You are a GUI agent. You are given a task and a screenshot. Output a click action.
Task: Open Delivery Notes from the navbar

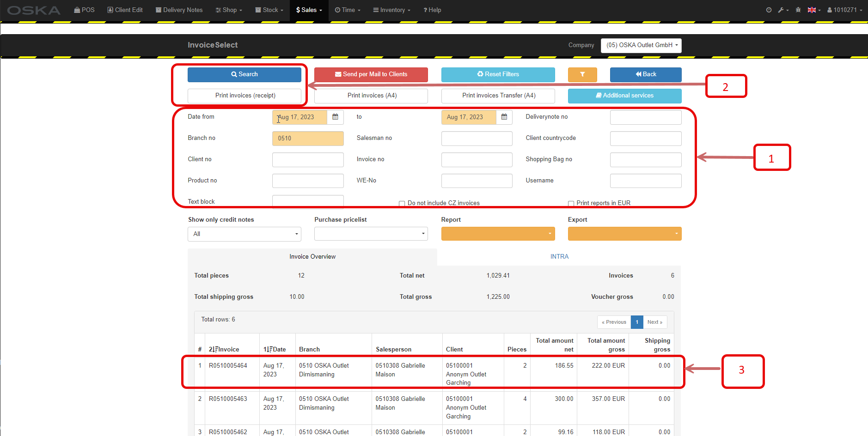179,10
